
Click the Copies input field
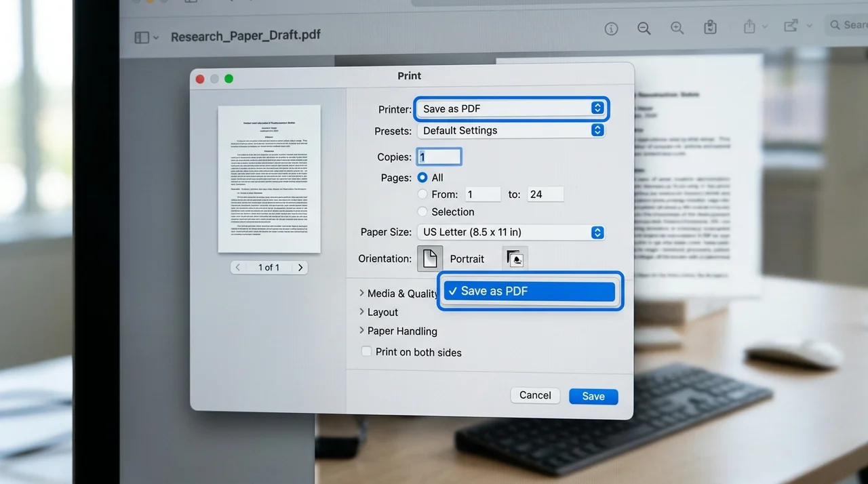[439, 157]
